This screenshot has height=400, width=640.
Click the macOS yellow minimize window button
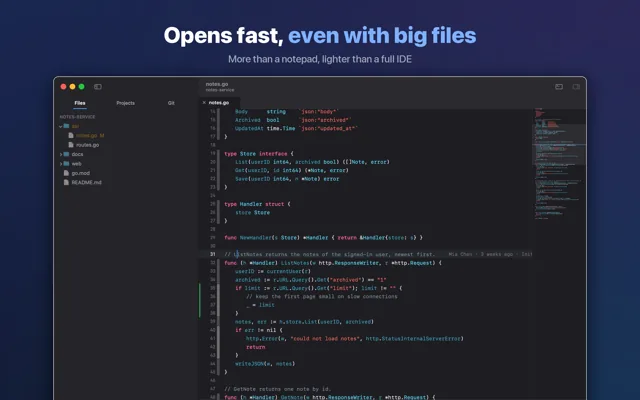(x=72, y=87)
